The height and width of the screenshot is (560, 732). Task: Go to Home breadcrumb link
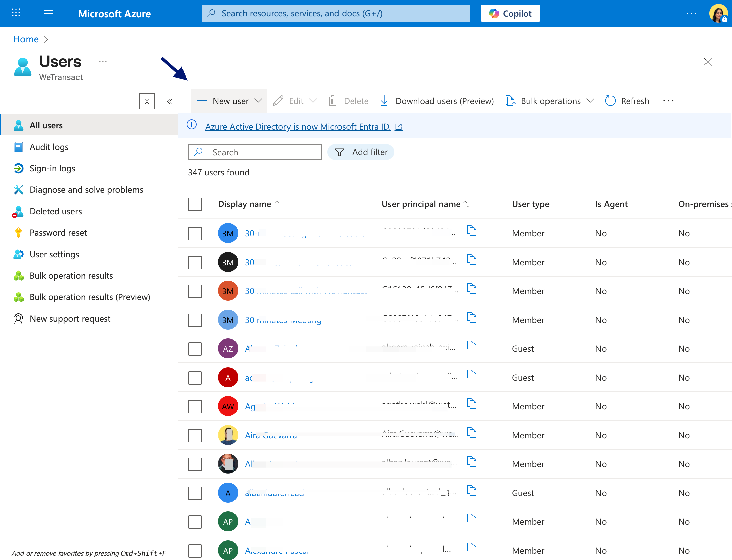point(26,39)
